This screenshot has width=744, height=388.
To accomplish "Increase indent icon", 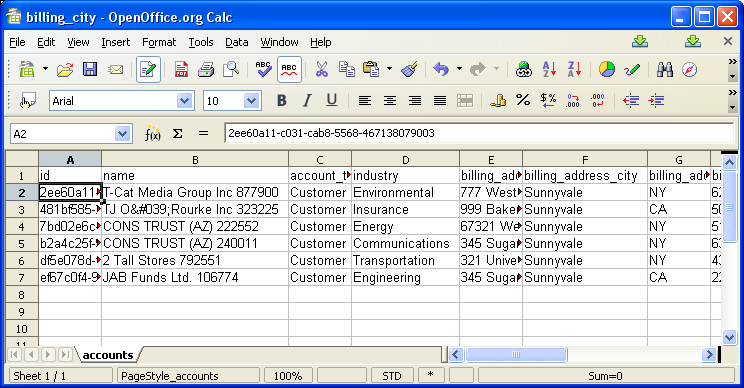I will tap(656, 101).
